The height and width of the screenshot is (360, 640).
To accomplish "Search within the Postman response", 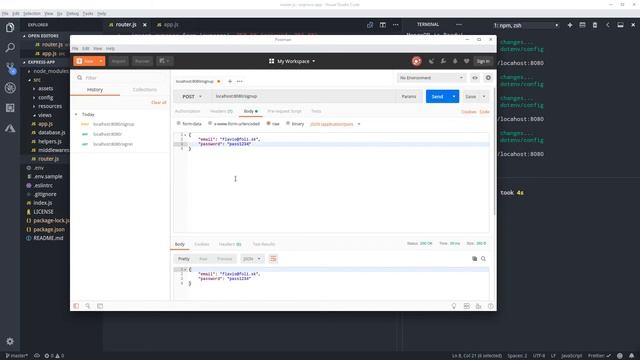I will point(483,259).
